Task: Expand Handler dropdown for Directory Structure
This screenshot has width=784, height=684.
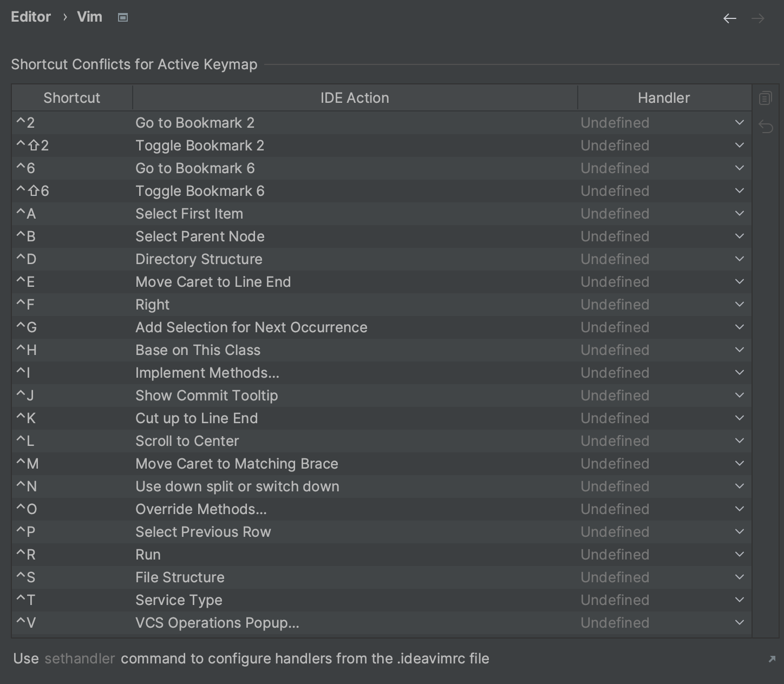Action: coord(739,259)
